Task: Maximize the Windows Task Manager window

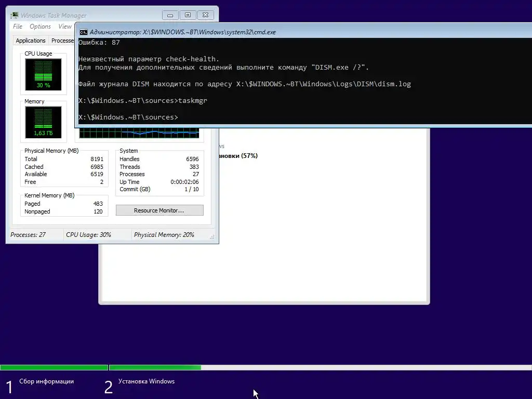Action: (188, 15)
